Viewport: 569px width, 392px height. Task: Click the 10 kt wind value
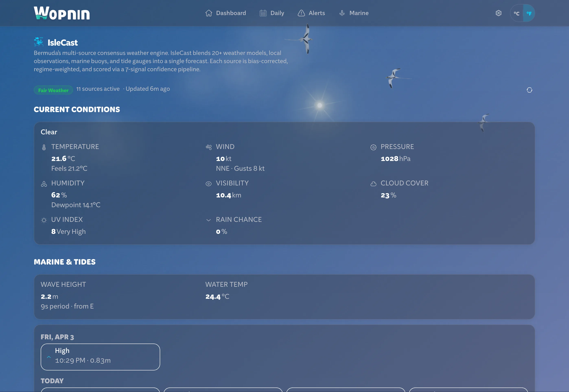point(223,158)
